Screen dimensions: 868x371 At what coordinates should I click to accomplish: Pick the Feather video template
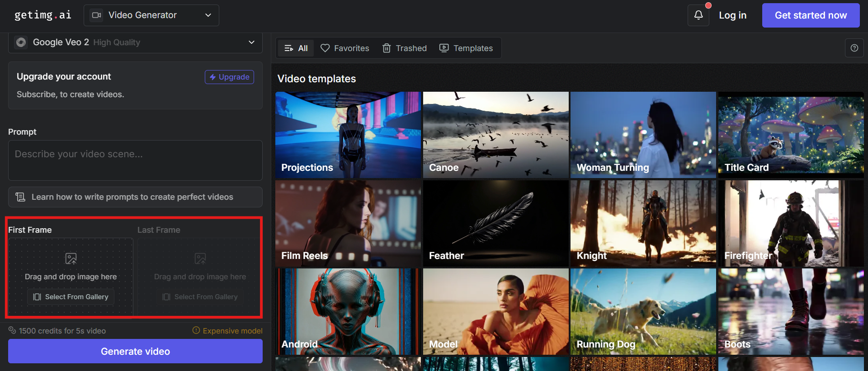[x=496, y=224]
